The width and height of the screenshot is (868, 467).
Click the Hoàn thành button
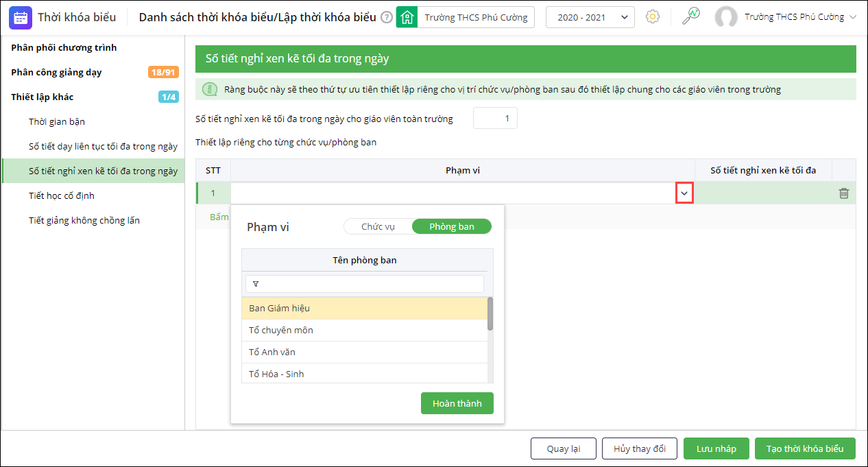457,403
